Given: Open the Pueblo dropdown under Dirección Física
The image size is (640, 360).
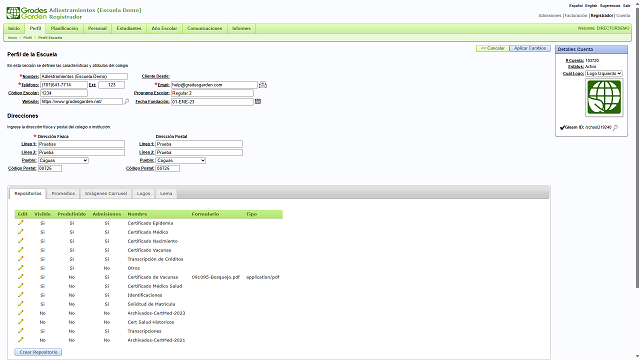Looking at the screenshot, I should [63, 160].
